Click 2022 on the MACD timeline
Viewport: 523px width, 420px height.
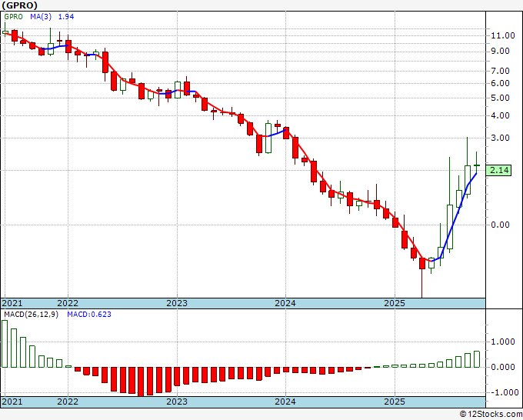click(x=68, y=402)
